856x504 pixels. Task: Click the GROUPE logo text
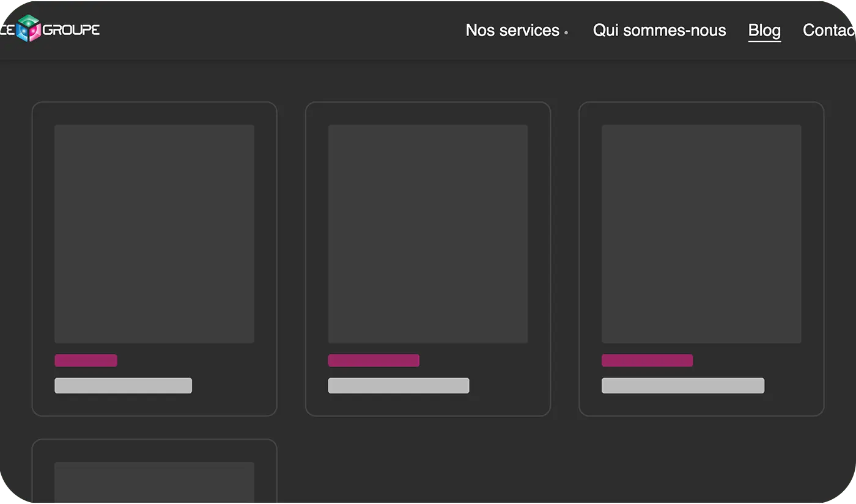pyautogui.click(x=72, y=29)
